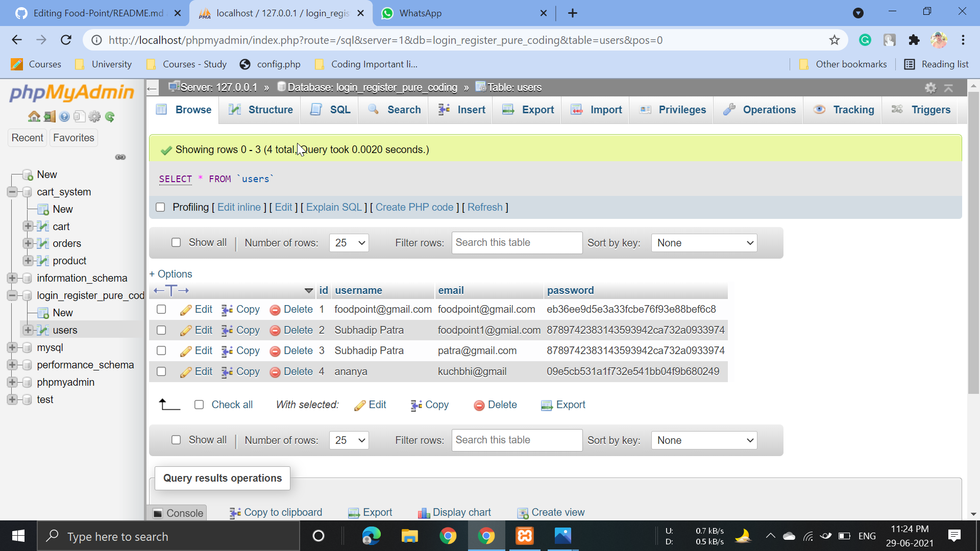Image resolution: width=980 pixels, height=551 pixels.
Task: Click the Grammarly extension icon
Action: (x=865, y=40)
